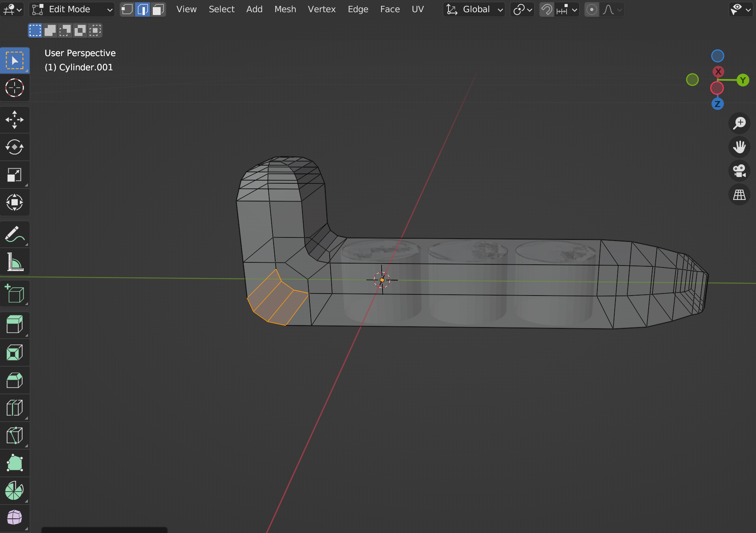Viewport: 756px width, 533px height.
Task: Pick the Annotate tool
Action: (x=15, y=234)
